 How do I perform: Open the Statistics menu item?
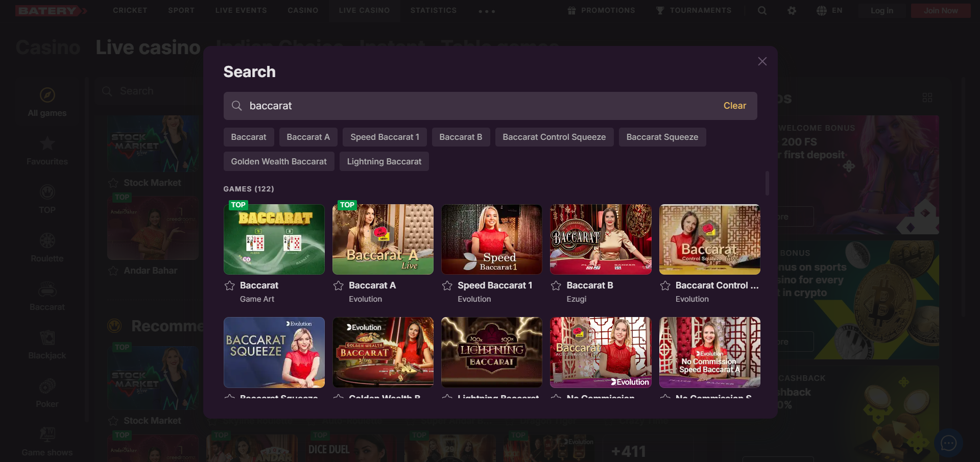click(434, 10)
